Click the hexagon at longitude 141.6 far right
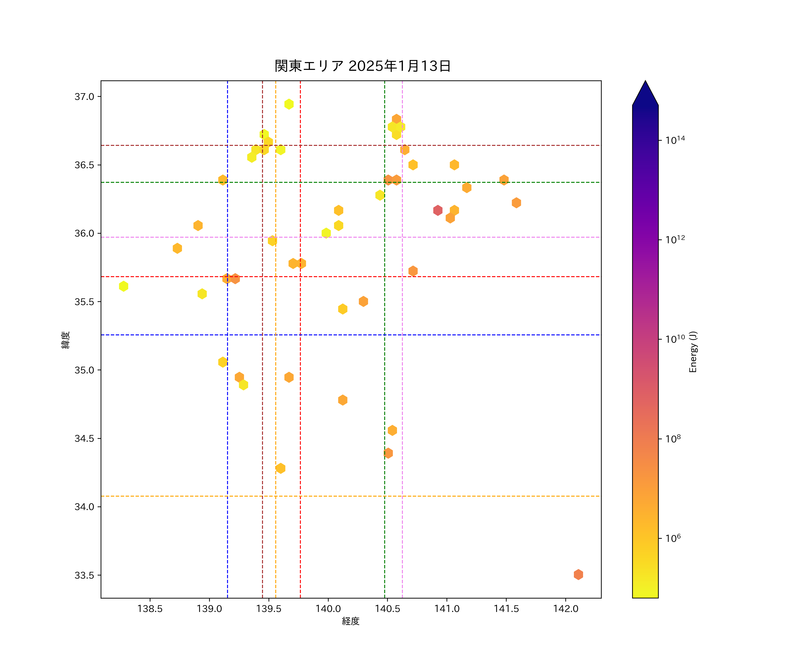The image size is (807, 672). (x=516, y=203)
